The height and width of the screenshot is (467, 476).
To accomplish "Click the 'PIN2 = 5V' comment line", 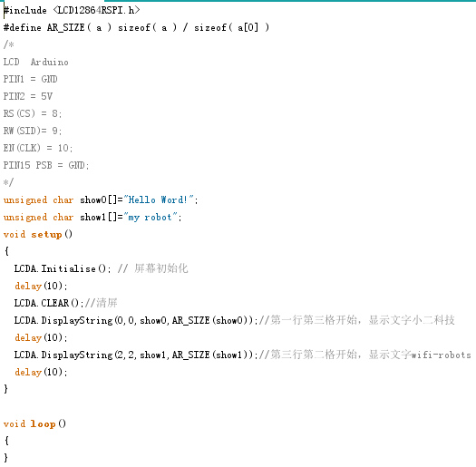I will (x=28, y=96).
